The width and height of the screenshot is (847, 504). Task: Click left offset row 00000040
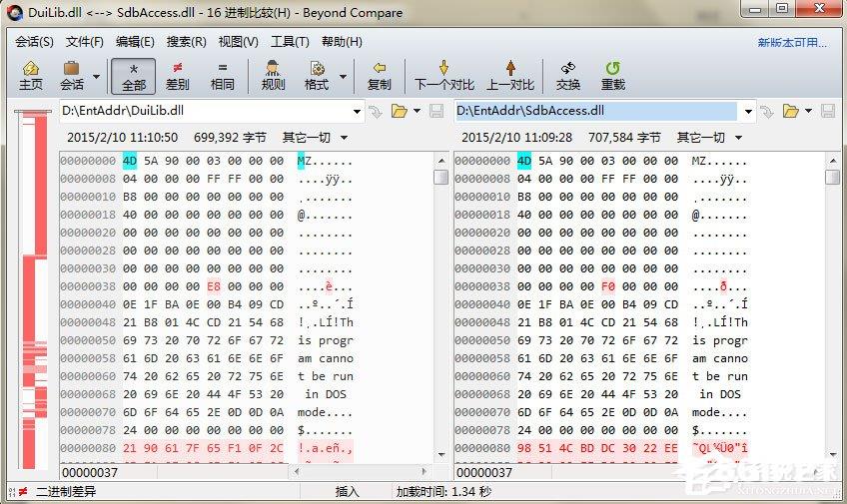[88, 304]
